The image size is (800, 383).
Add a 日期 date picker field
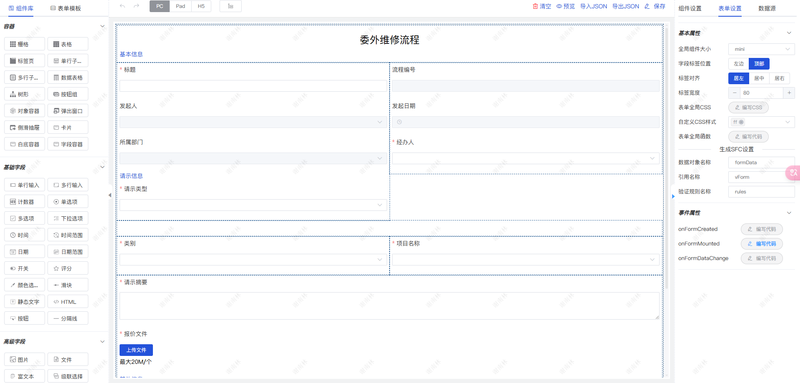click(24, 251)
